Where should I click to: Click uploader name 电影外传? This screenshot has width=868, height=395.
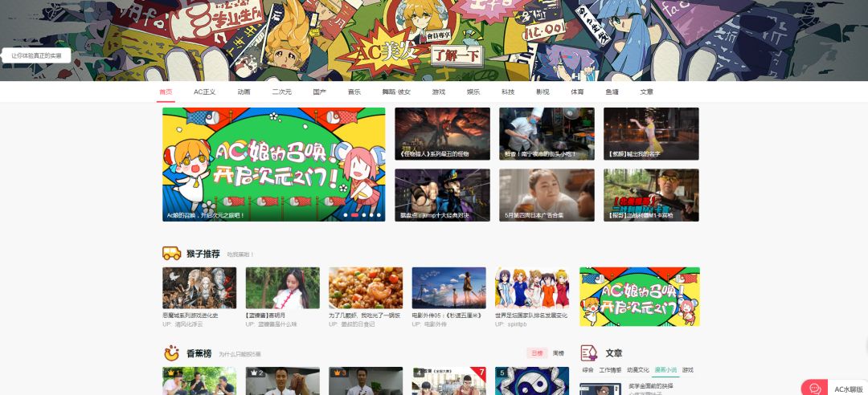point(435,324)
